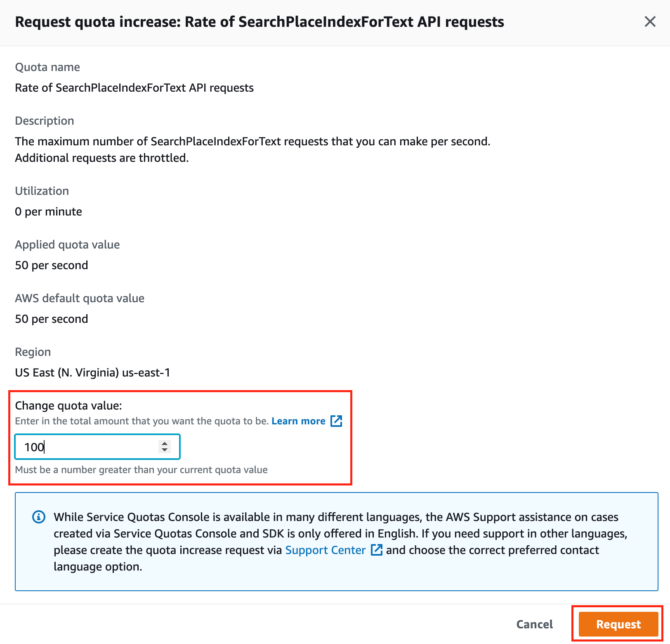Click the stepper down arrow on quota input
The width and height of the screenshot is (670, 644).
[x=164, y=450]
